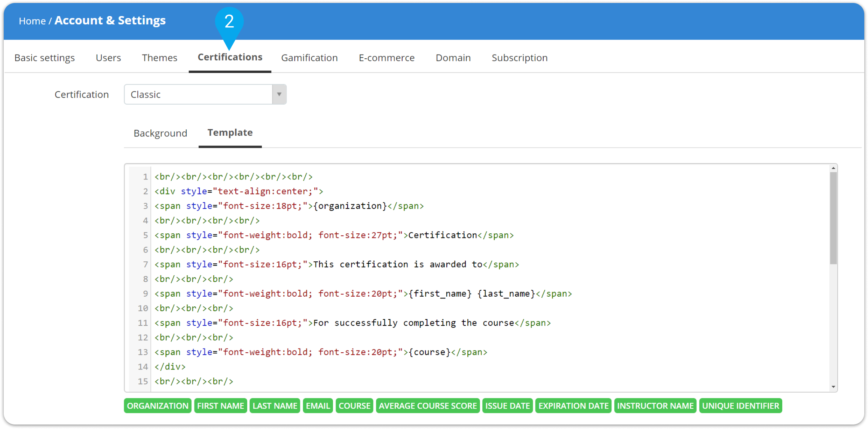Viewport: 868px width, 429px height.
Task: Click line number 10 in the gutter
Action: (x=143, y=308)
